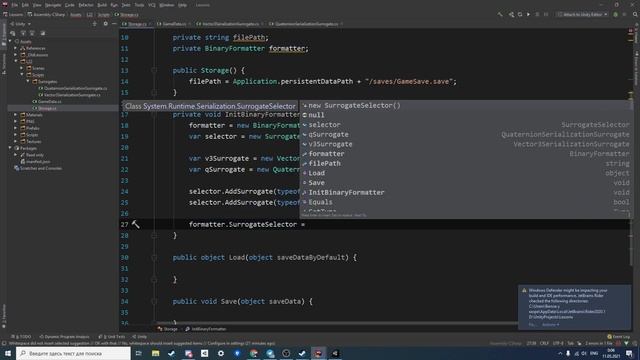Screen dimensions: 640x360
Task: Choose 'Equals' completion suggestion
Action: pos(465,202)
